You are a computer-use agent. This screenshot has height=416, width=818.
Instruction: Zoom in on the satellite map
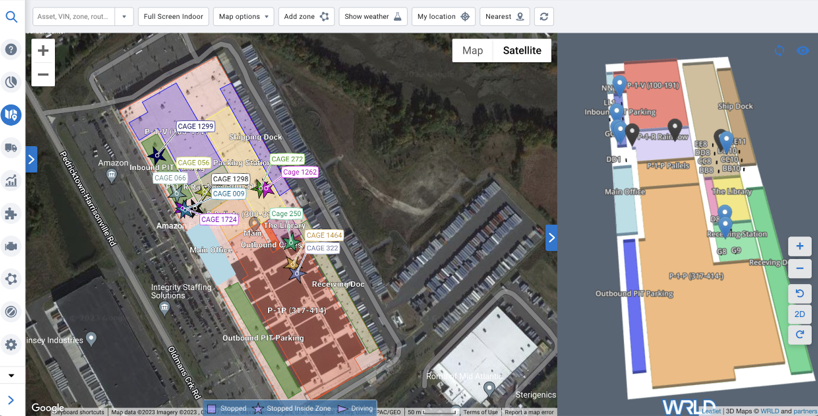(x=43, y=50)
